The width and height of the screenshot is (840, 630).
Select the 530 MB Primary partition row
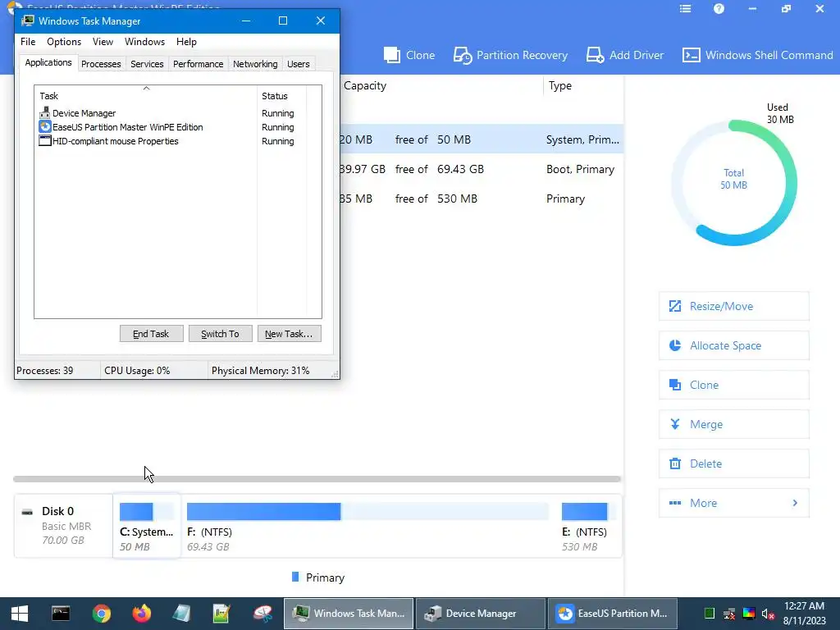pyautogui.click(x=482, y=199)
